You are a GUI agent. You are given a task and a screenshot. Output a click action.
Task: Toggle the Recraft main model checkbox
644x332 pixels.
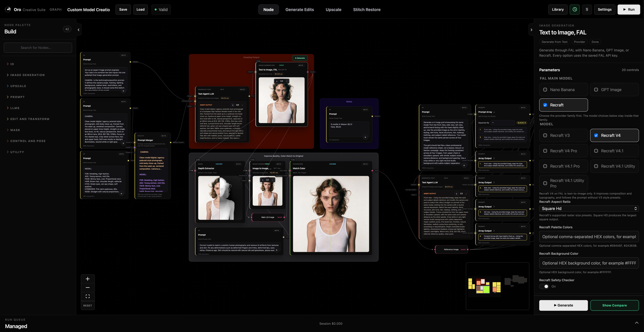545,105
